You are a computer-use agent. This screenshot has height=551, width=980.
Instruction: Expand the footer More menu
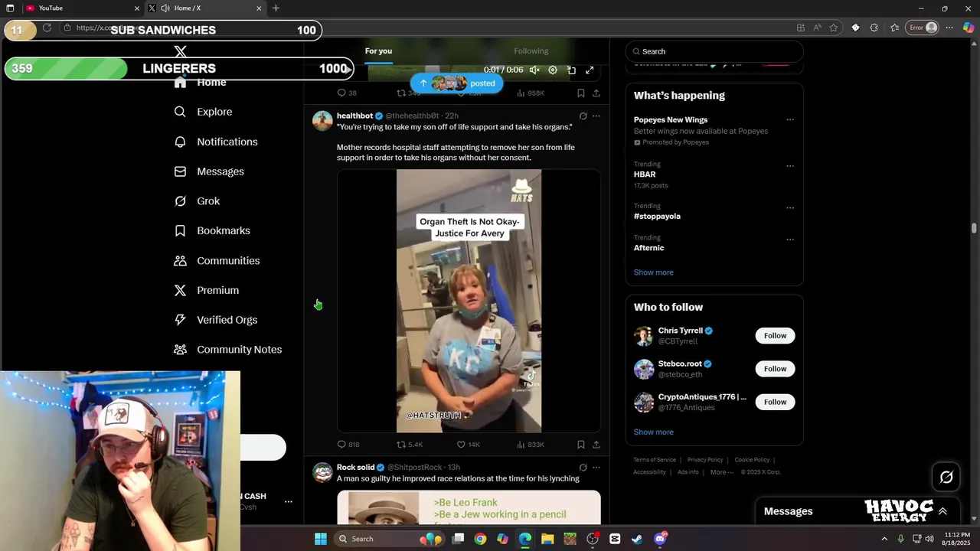[x=722, y=472]
